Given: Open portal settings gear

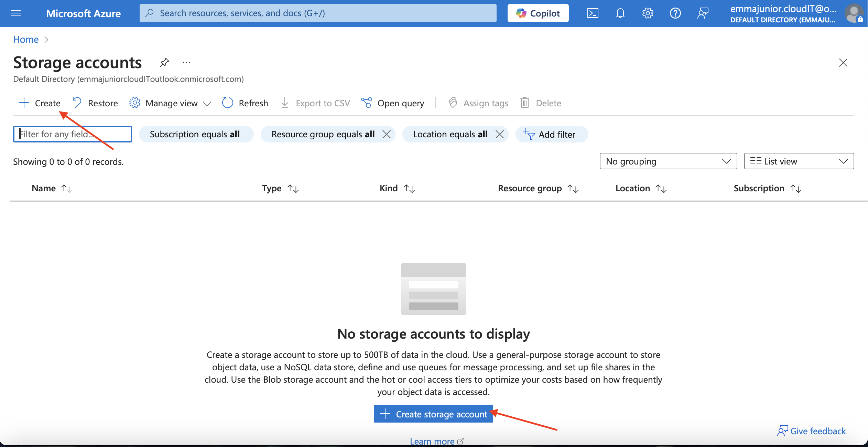Looking at the screenshot, I should [648, 13].
